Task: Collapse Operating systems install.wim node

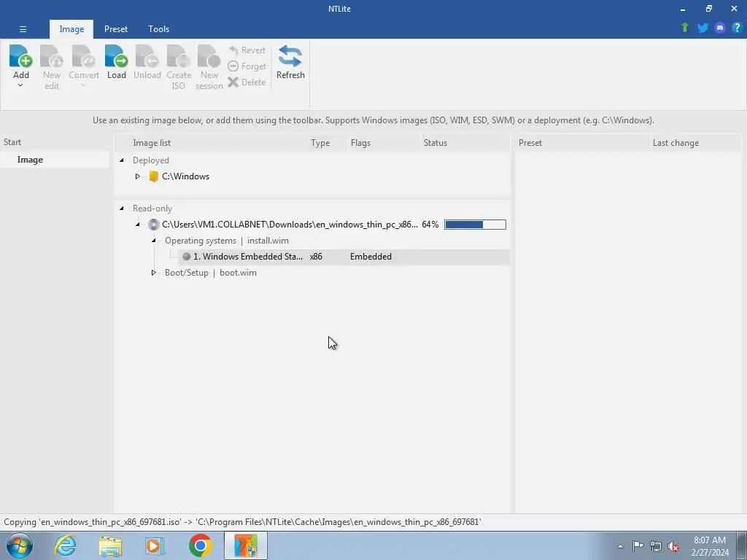Action: point(153,241)
